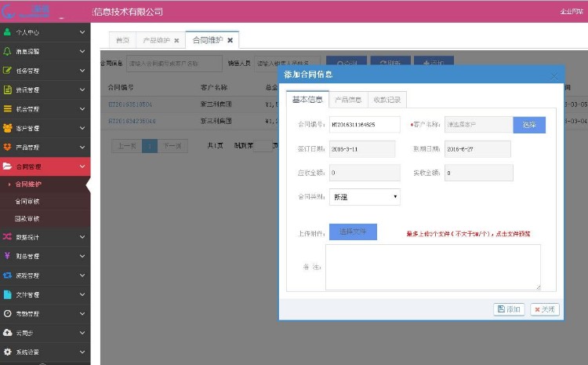Viewport: 588px width, 365px height.
Task: Click the 下一页 pagination button
Action: point(172,146)
